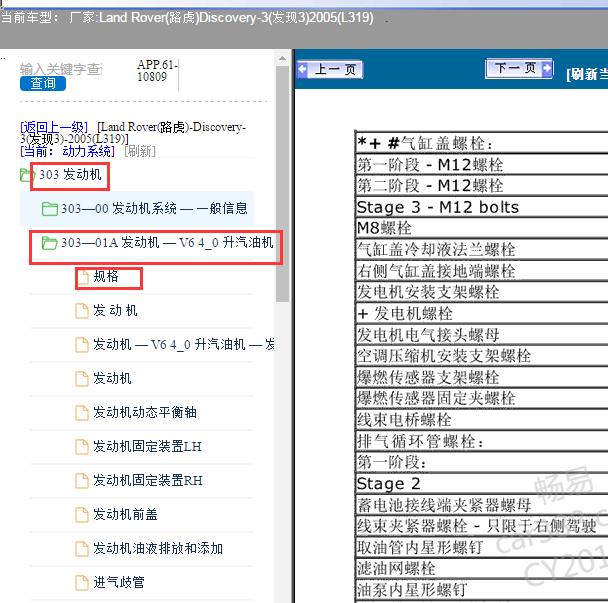Open 进气歧管 document
Screen dimensions: 608x603
(x=119, y=582)
